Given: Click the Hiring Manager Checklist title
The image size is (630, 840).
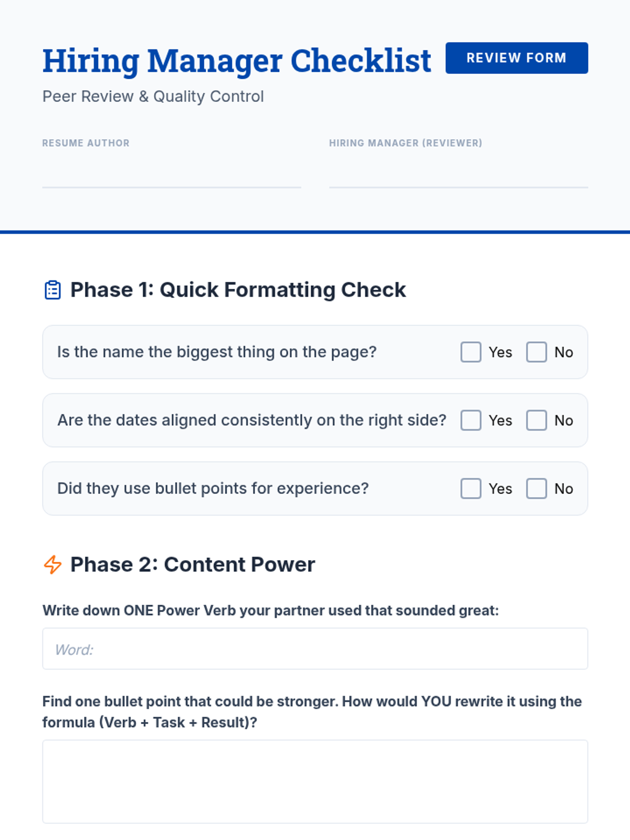Looking at the screenshot, I should tap(237, 61).
